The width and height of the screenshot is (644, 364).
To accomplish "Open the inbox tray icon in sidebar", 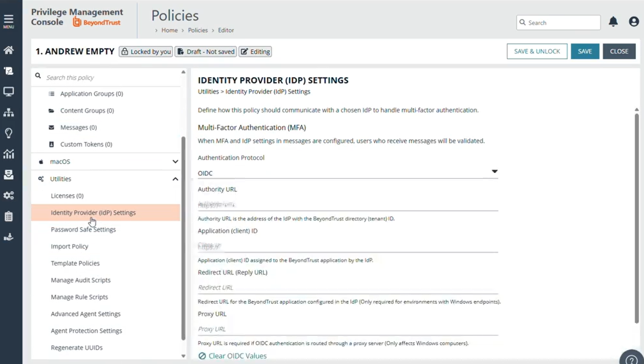I will 9,174.
